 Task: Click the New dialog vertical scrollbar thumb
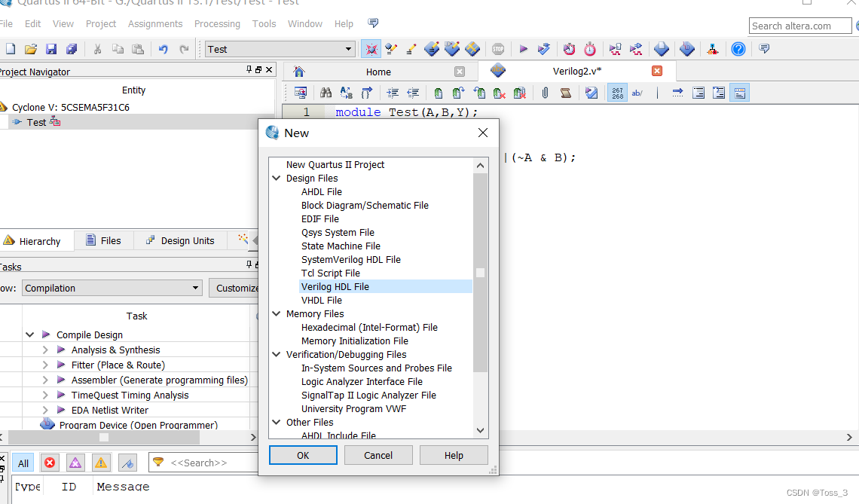click(x=481, y=273)
